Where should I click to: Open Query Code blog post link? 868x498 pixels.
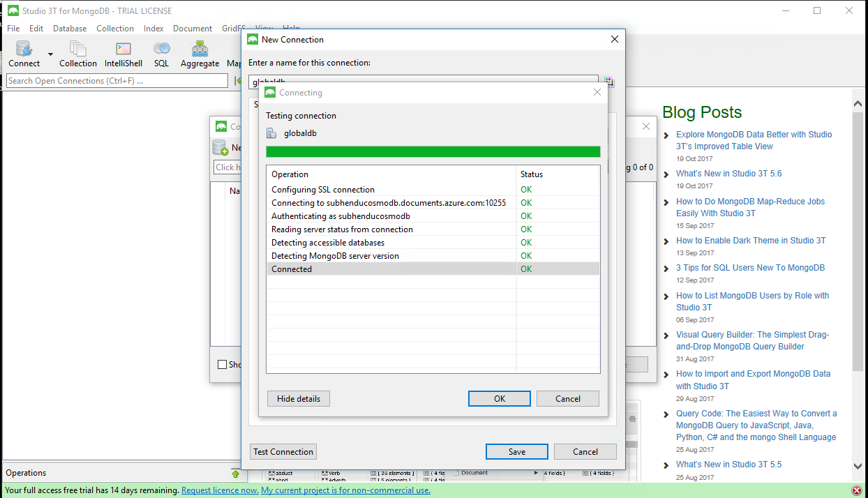coord(756,425)
